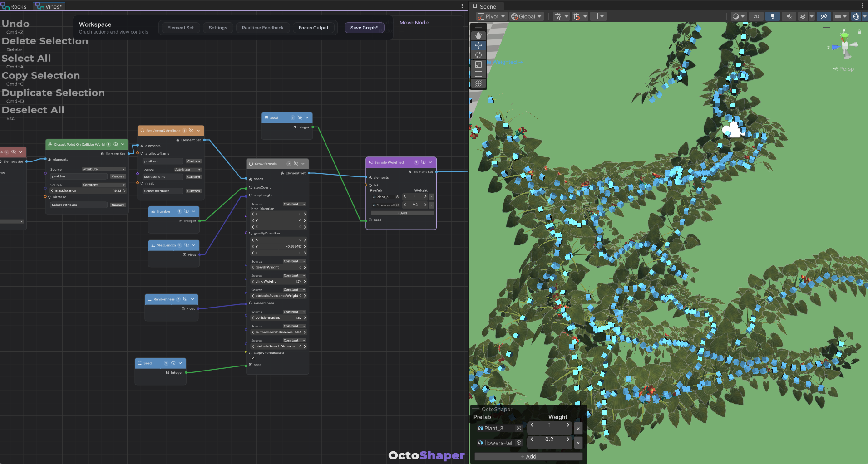868x464 pixels.
Task: Collapse the Closest Point On Collider World node
Action: point(123,144)
